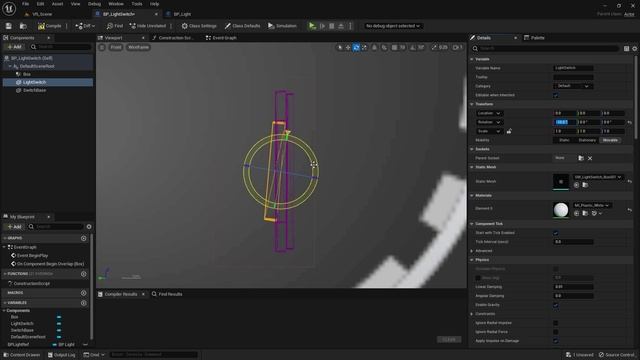This screenshot has height=360, width=640.
Task: Open the Tools menu
Action: click(137, 4)
